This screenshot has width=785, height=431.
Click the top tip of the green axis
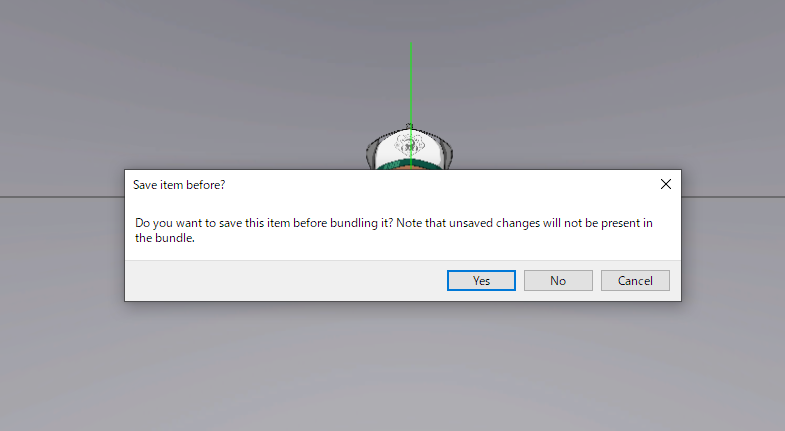[x=411, y=44]
